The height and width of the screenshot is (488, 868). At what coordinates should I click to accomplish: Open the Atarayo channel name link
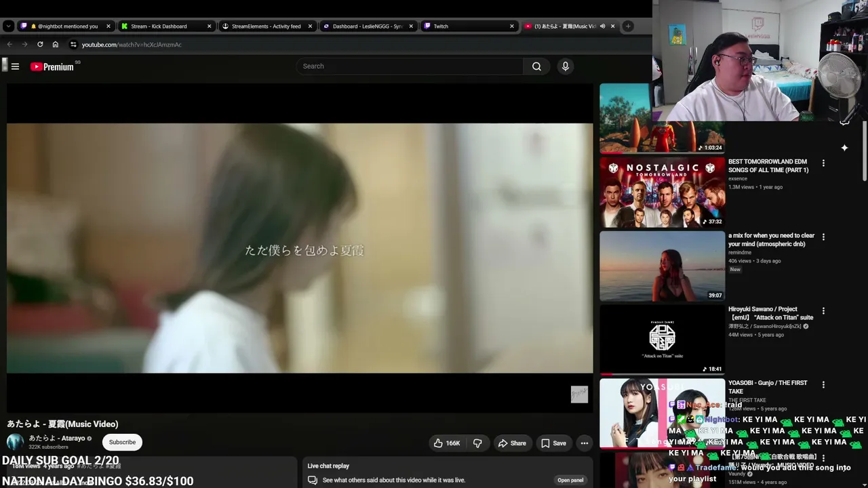point(57,439)
